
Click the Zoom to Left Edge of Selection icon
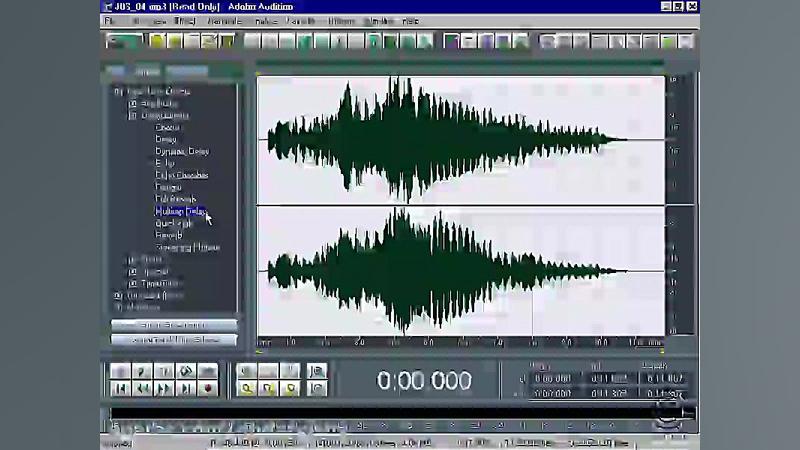coord(268,389)
